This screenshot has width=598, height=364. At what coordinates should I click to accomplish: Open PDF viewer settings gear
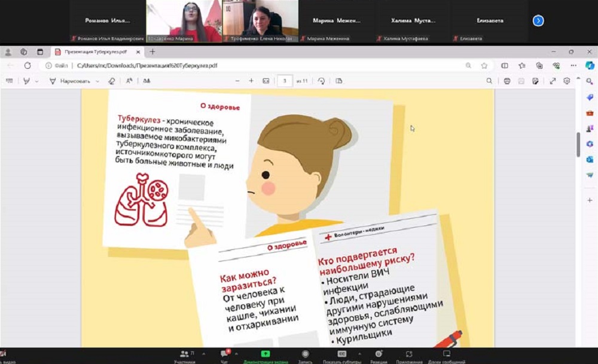566,81
